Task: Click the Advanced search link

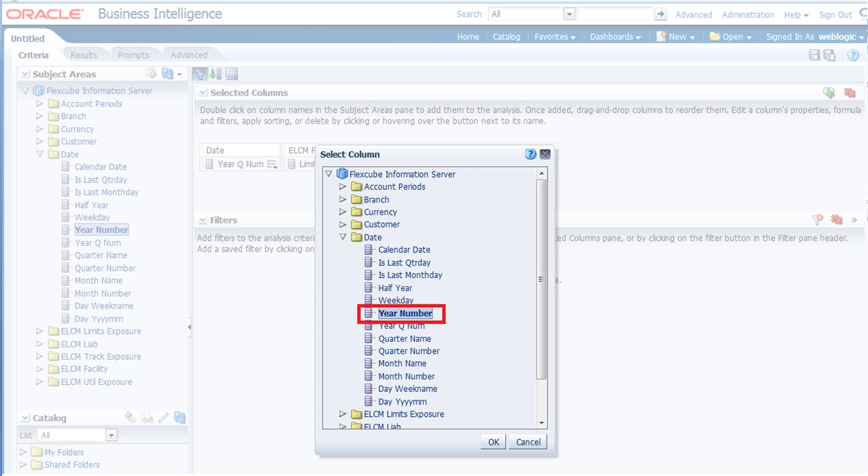Action: [x=694, y=15]
